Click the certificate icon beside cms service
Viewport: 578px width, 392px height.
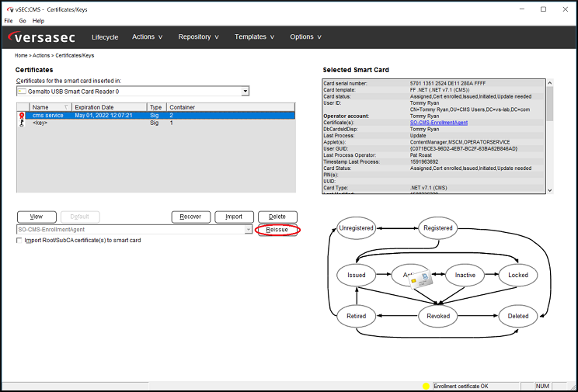22,116
